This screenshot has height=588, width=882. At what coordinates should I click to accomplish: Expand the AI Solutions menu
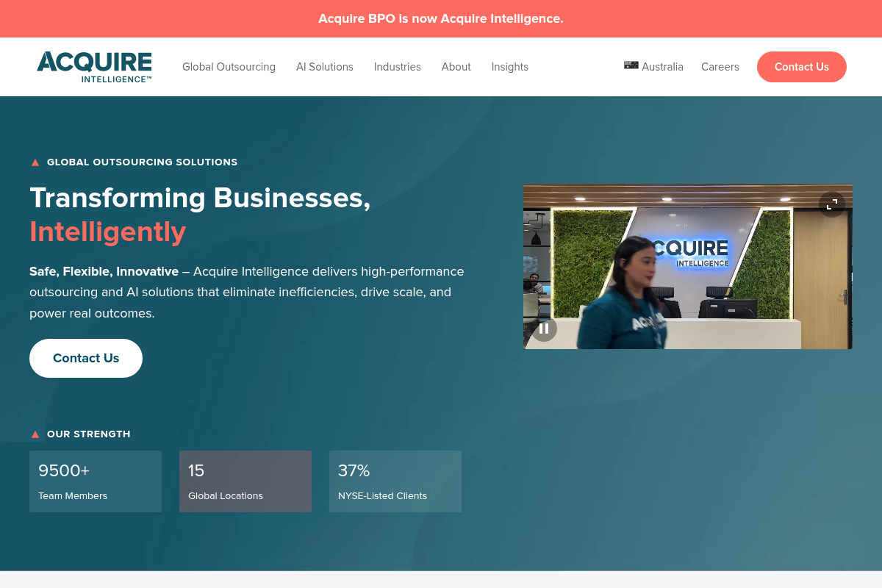(x=324, y=67)
